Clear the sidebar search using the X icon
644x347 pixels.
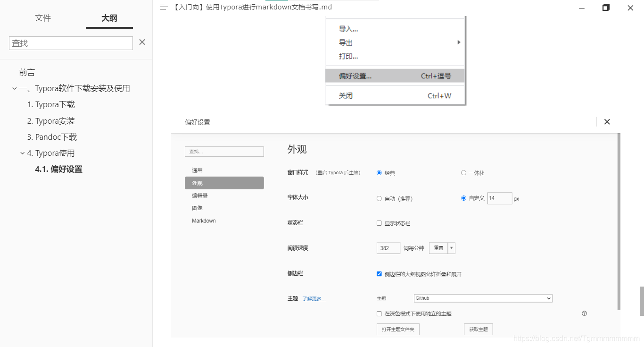coord(142,42)
